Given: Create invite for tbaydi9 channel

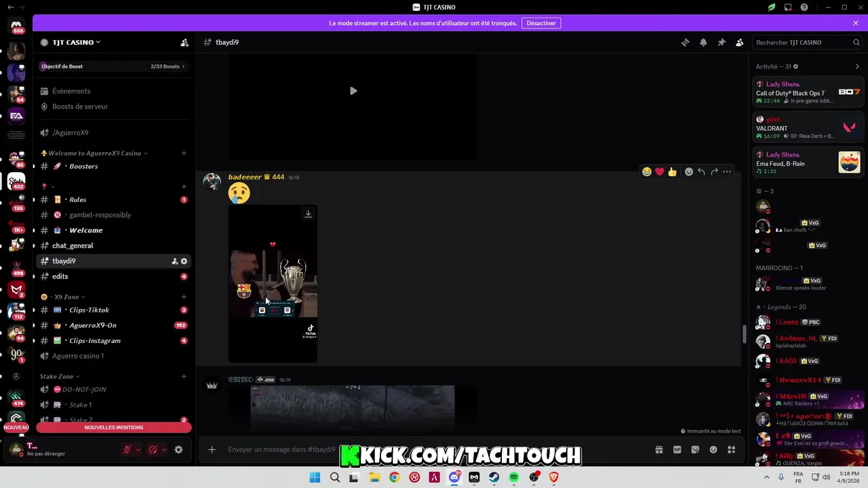Looking at the screenshot, I should [174, 261].
